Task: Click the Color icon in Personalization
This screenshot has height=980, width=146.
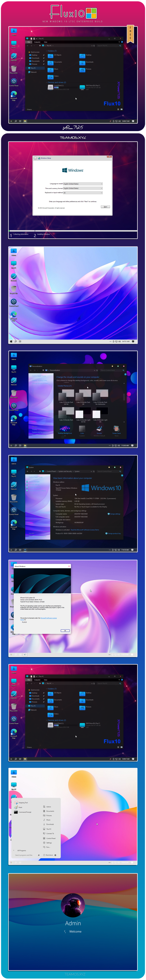Action: [82, 430]
